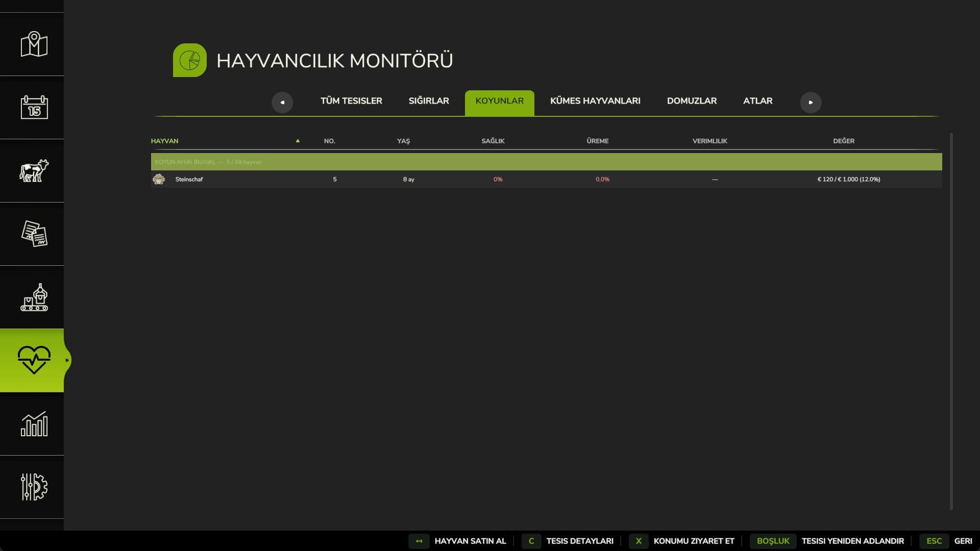Click the 0% health value for Steinschaf

pyautogui.click(x=498, y=180)
